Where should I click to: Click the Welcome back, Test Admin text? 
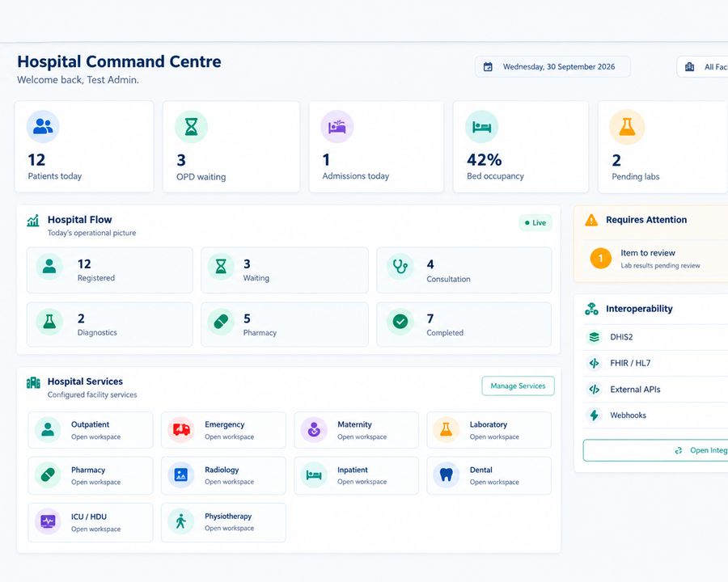(78, 80)
